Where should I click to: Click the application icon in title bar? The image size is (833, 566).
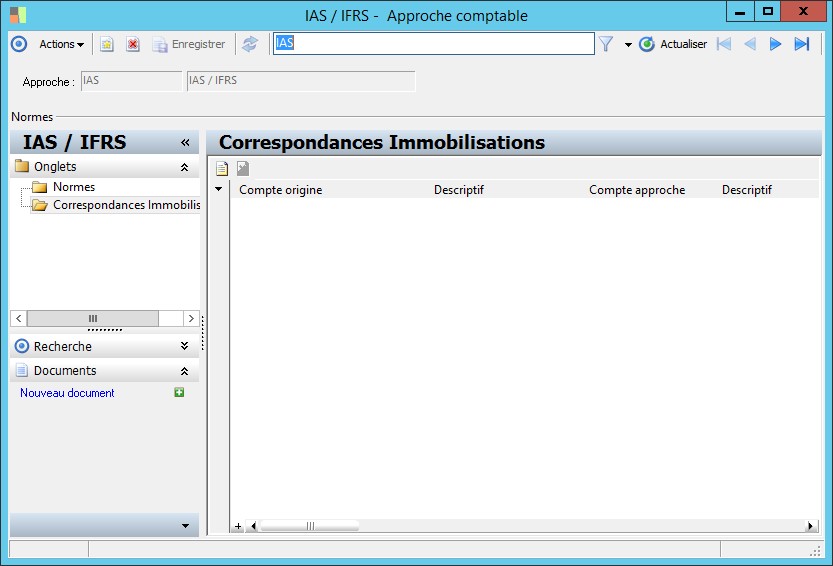tap(18, 15)
